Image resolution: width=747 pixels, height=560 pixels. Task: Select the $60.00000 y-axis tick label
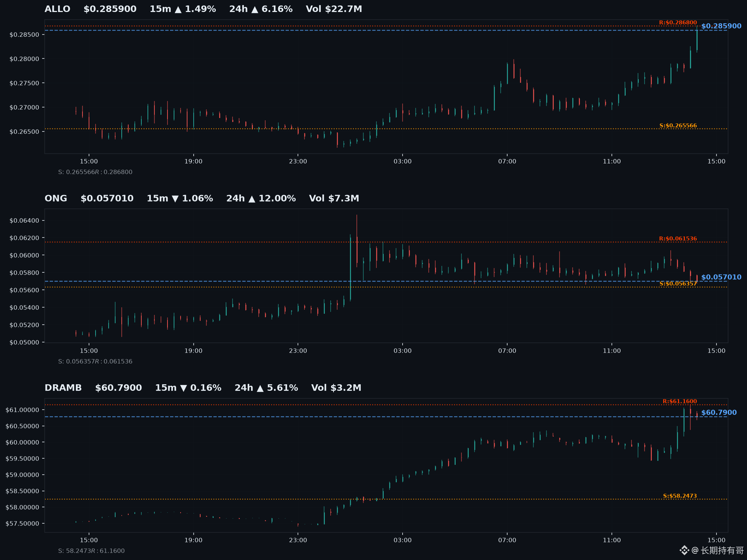(x=23, y=442)
